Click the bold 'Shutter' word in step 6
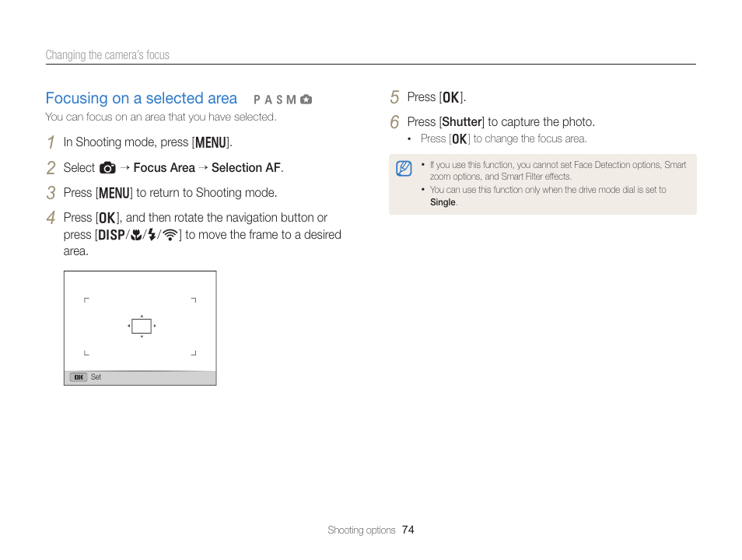742x560 pixels. [x=462, y=121]
